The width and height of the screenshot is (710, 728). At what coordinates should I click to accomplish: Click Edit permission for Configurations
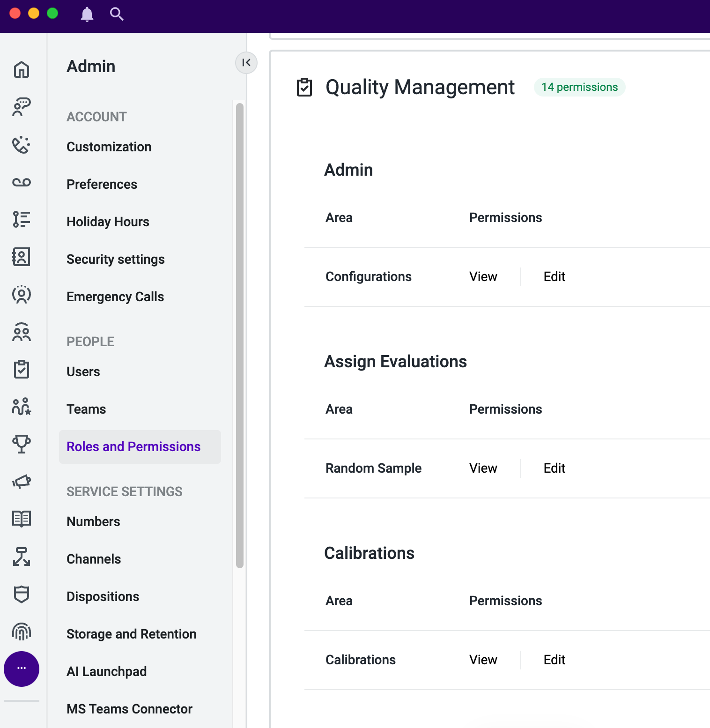pos(555,276)
